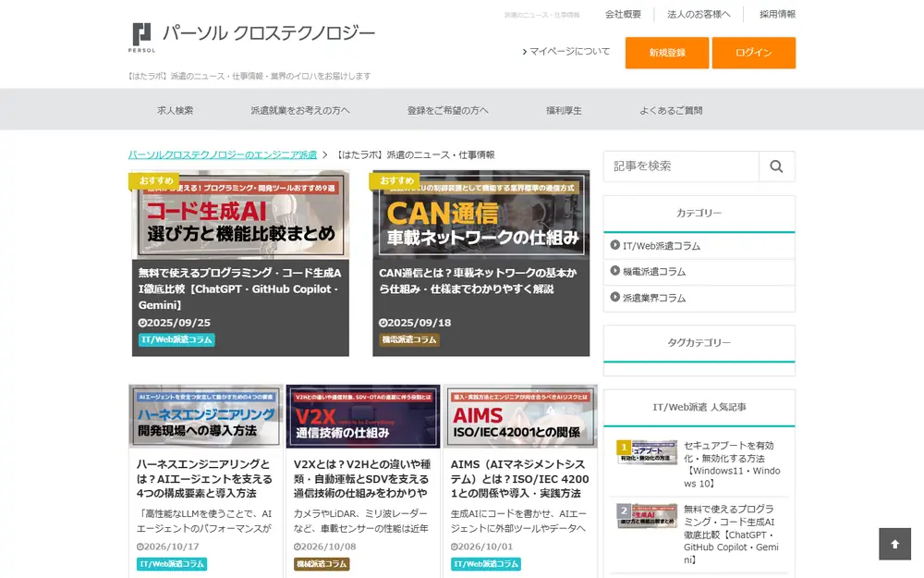Open article title CAN通信とは？車載ネットワークの基本
Viewport: 924px width, 578px height.
tap(479, 281)
